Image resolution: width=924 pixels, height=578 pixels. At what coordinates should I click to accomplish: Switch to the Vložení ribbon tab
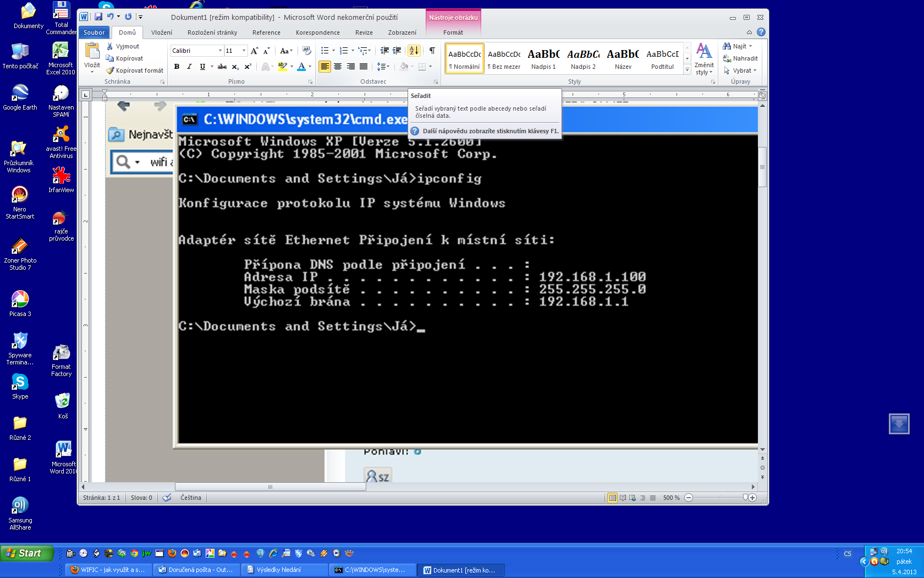[x=162, y=32]
